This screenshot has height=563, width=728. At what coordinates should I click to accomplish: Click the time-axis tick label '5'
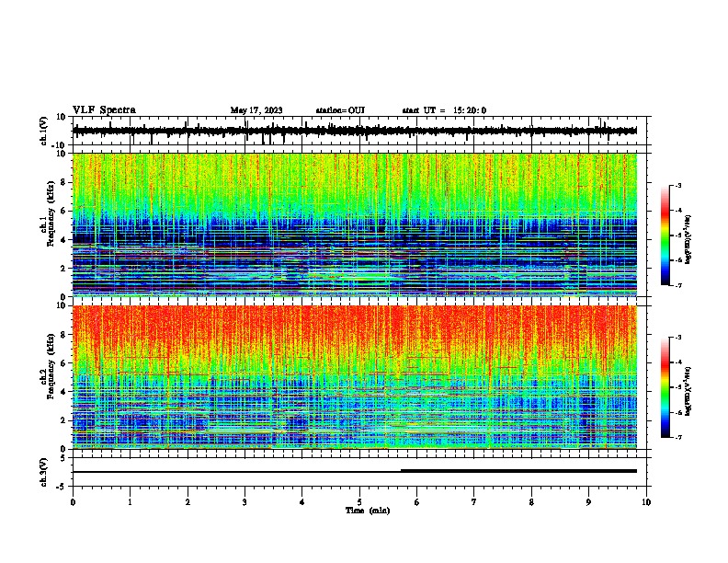click(359, 502)
